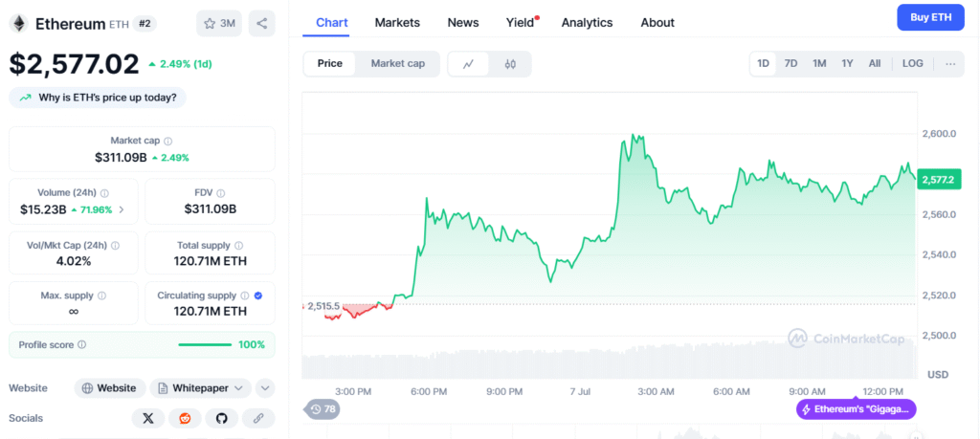Expand more website links chevron
The height and width of the screenshot is (439, 980).
265,388
